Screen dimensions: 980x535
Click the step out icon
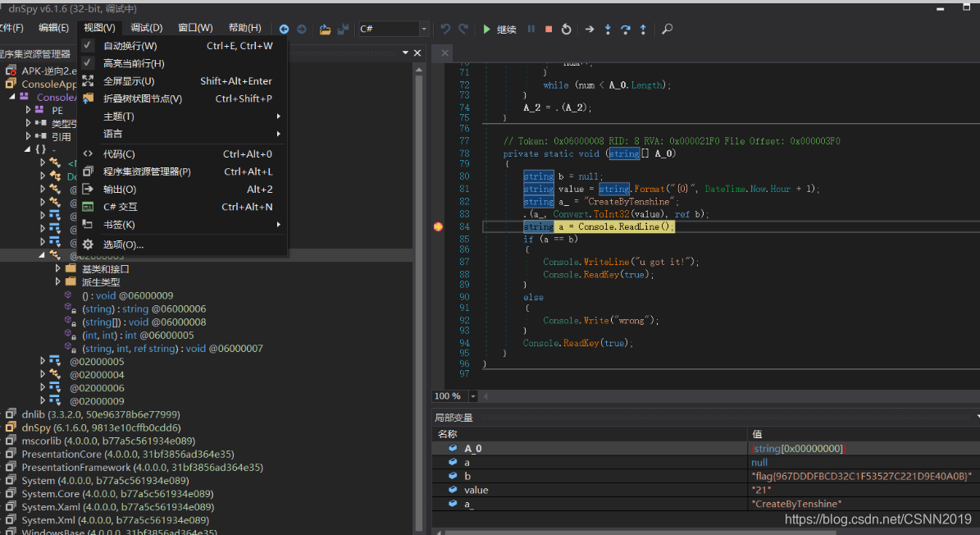coord(643,29)
